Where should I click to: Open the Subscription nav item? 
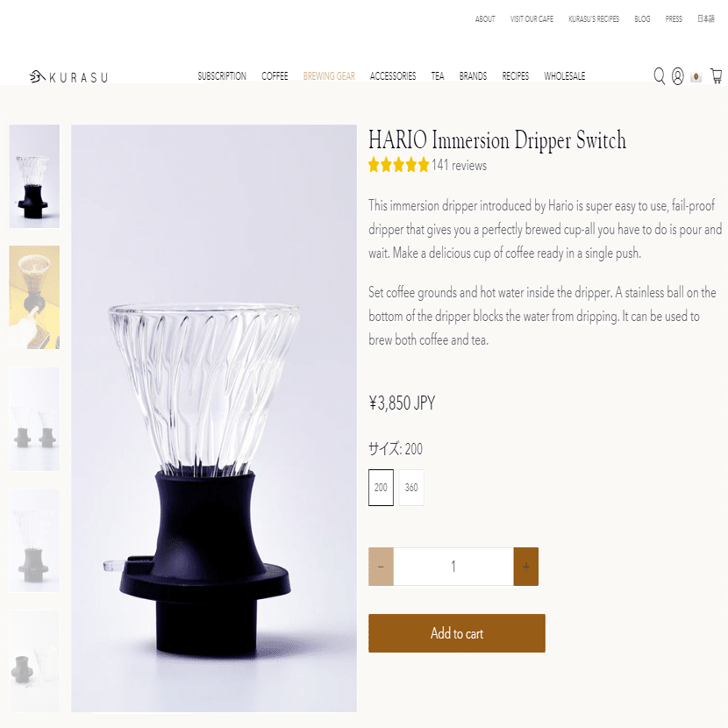pos(222,76)
